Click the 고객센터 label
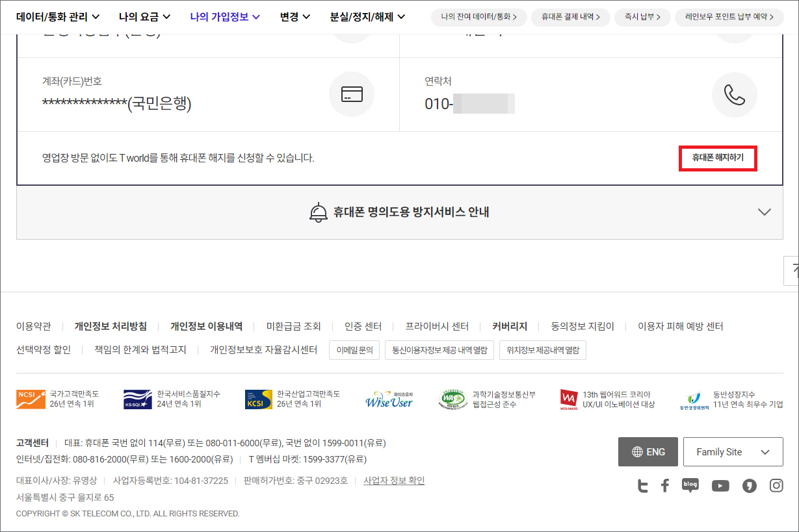The width and height of the screenshot is (799, 532). (x=33, y=443)
